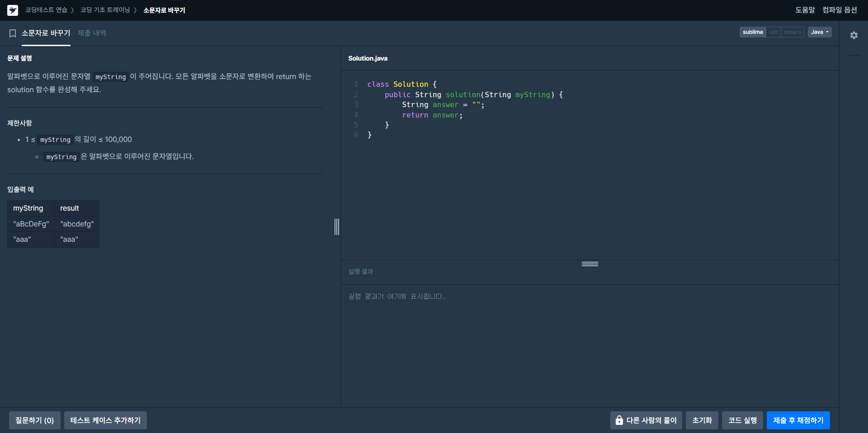Click the lock icon on 다른 사람의 풀이
This screenshot has height=433, width=868.
pos(619,420)
